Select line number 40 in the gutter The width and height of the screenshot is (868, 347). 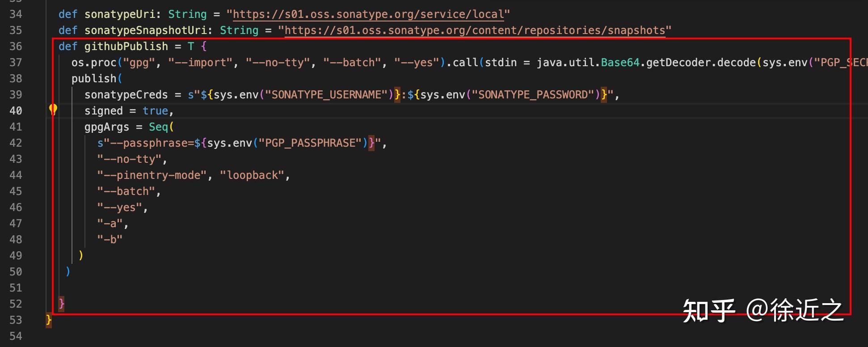click(16, 111)
